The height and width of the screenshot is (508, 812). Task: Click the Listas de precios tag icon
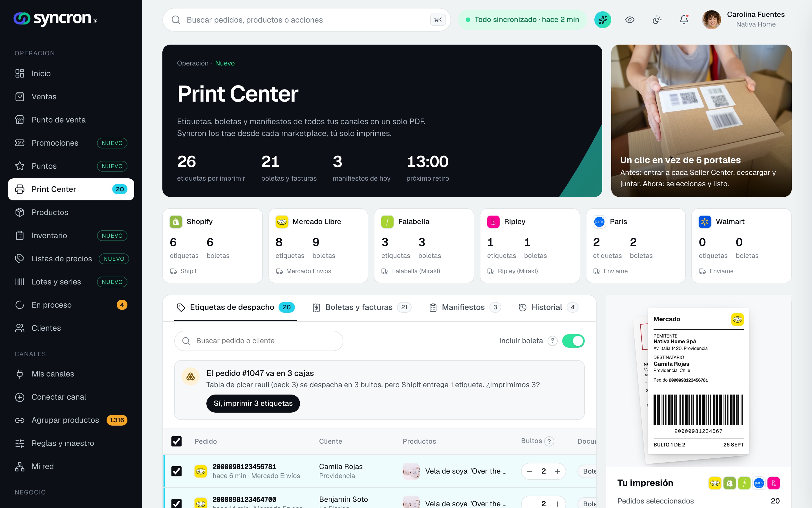click(x=20, y=259)
